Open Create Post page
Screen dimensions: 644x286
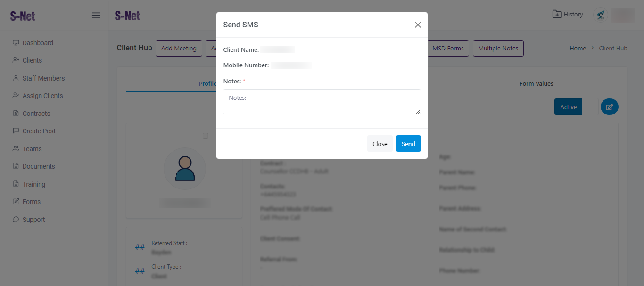[x=39, y=131]
